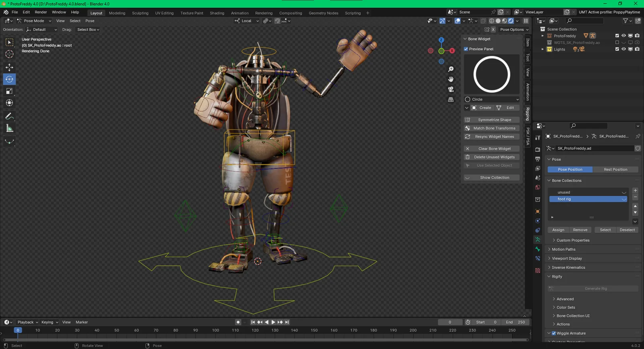644x349 pixels.
Task: Add a new bone collection with plus
Action: [x=635, y=190]
